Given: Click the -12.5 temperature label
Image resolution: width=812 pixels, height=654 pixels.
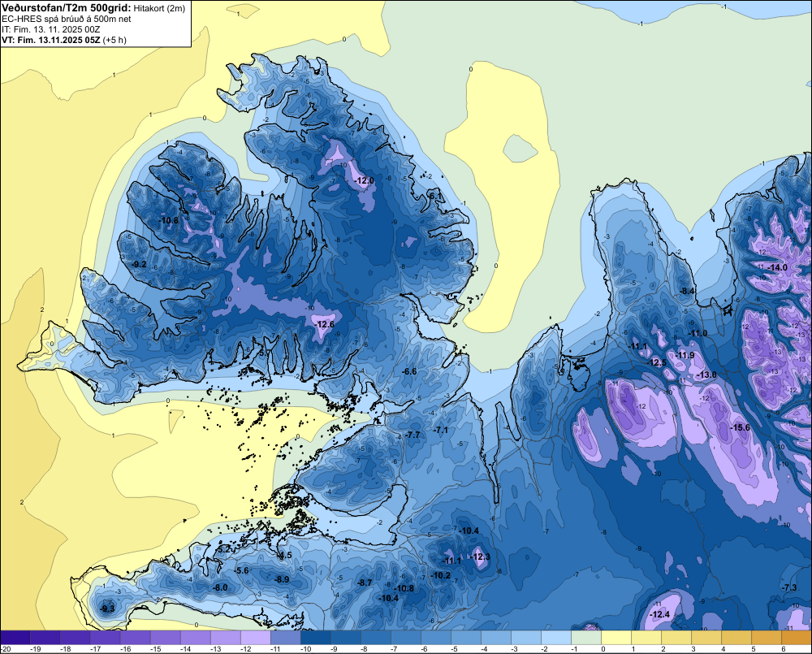Looking at the screenshot, I should [x=658, y=363].
